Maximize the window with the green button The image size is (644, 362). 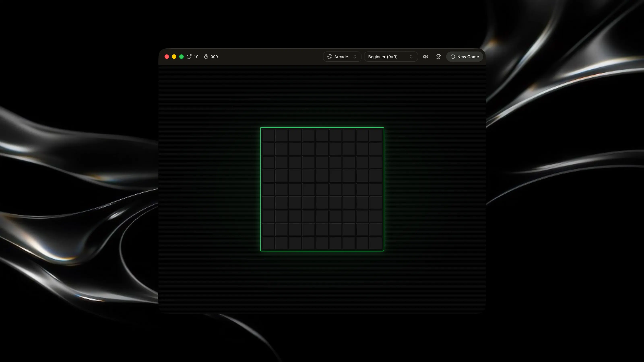(182, 57)
